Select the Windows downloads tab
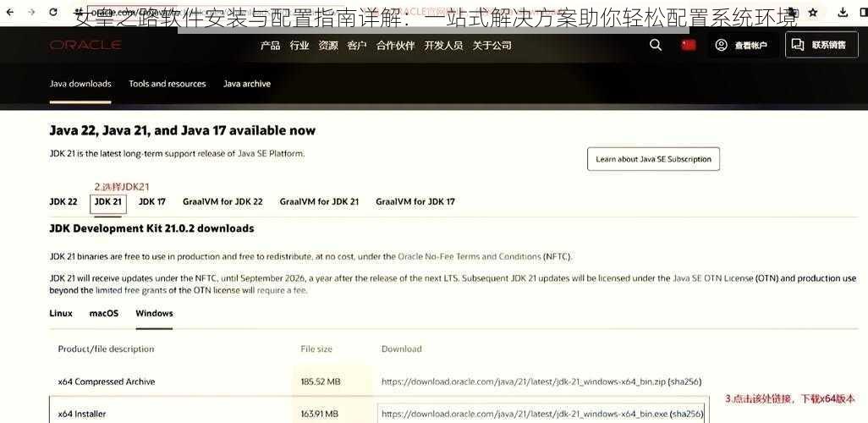 (x=154, y=313)
